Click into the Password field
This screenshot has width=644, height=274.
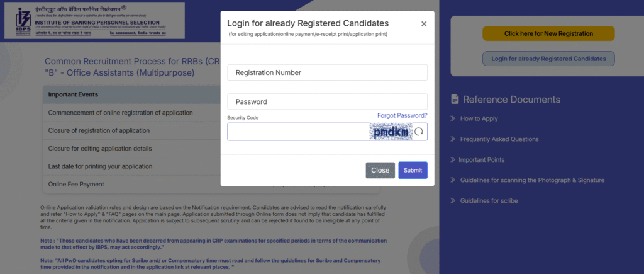327,101
